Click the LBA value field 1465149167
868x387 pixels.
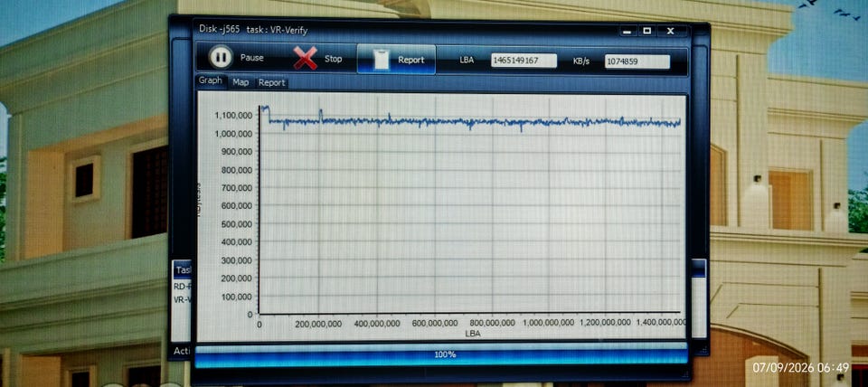[x=524, y=61]
